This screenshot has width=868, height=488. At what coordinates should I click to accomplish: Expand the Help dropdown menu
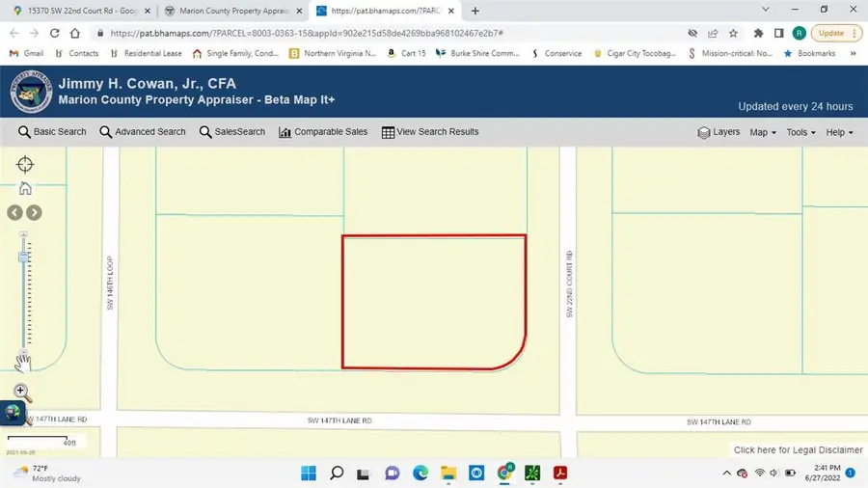pos(839,132)
